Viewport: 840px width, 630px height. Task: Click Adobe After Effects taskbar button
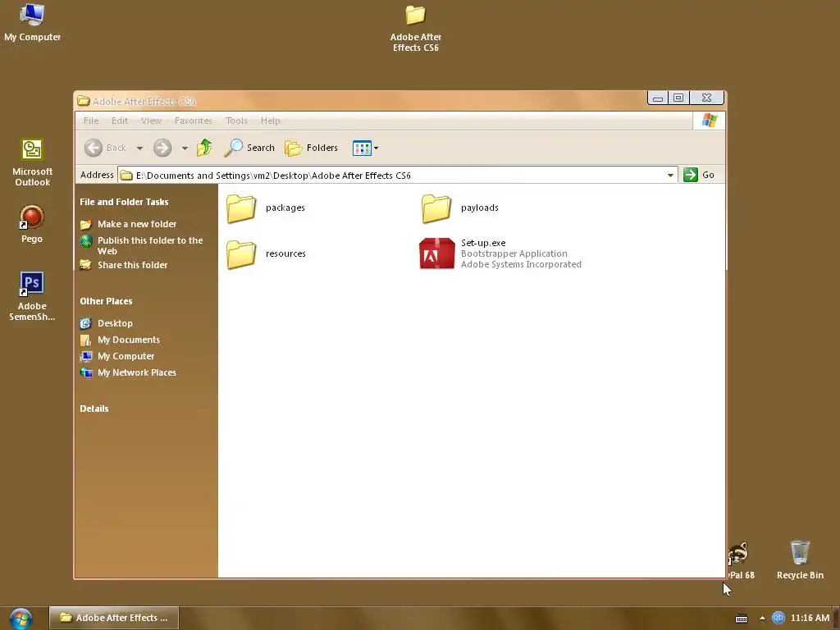coord(113,618)
